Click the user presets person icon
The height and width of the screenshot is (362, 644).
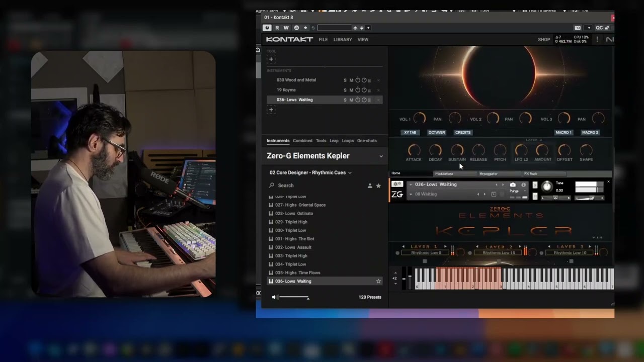pyautogui.click(x=370, y=186)
